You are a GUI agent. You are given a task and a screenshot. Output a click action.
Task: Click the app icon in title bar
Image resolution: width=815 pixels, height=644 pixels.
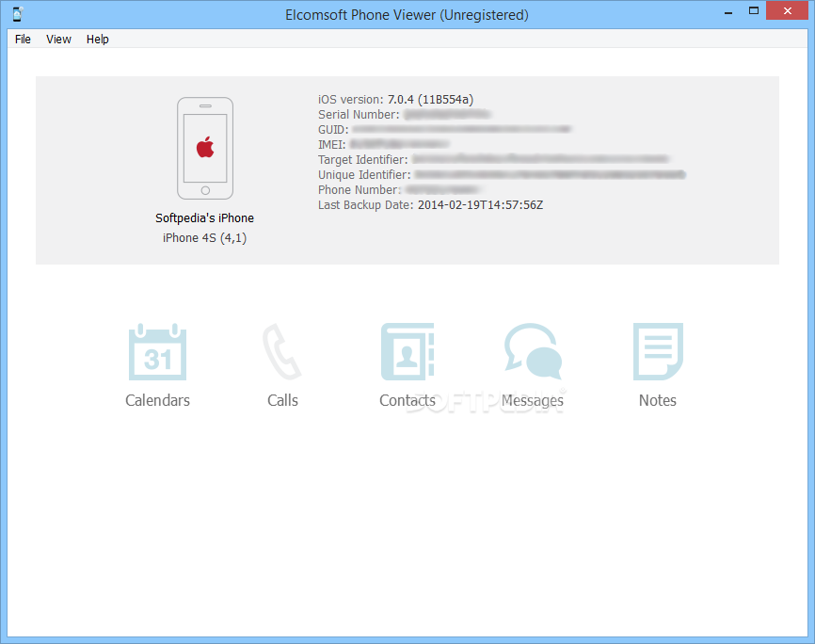[18, 14]
